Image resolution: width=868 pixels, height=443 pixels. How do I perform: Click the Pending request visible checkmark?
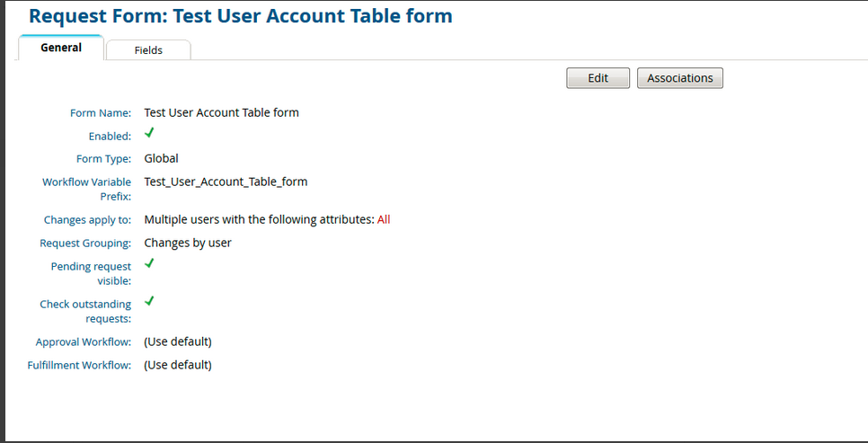coord(149,263)
